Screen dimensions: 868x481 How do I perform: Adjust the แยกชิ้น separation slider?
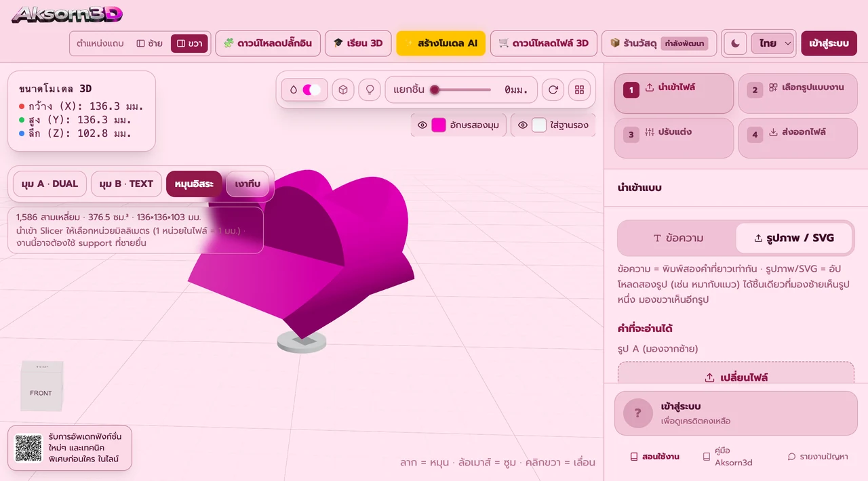(x=461, y=89)
